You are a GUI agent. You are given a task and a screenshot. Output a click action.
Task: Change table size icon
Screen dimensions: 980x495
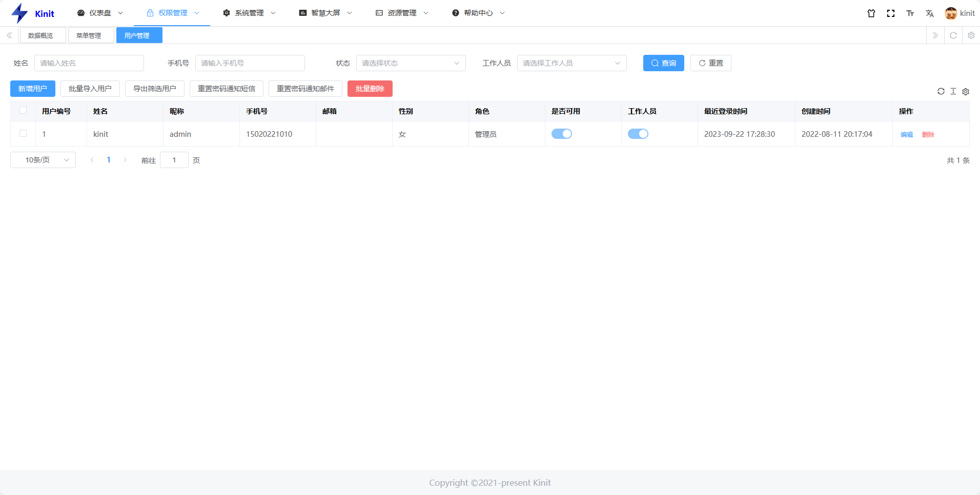point(953,91)
